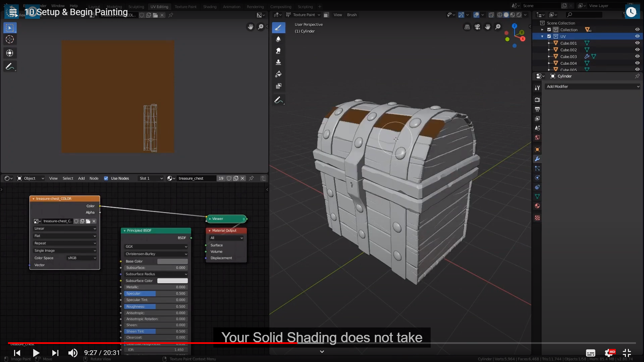Open the Material properties tab

(537, 206)
